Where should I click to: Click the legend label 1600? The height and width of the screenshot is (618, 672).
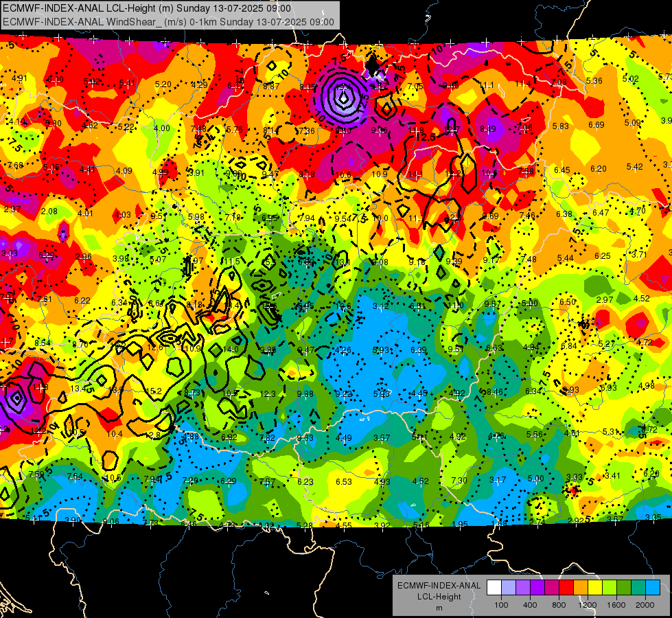coord(616,605)
